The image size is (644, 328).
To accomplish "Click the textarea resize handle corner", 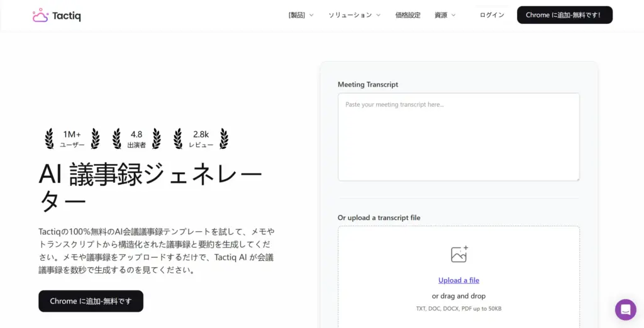I will [576, 178].
